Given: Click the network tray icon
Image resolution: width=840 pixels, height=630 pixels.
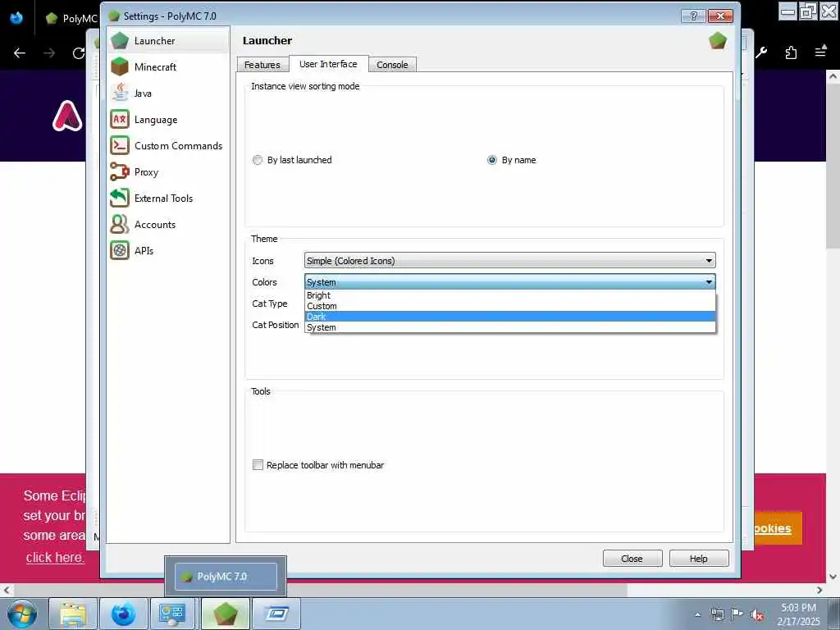Looking at the screenshot, I should tap(717, 615).
